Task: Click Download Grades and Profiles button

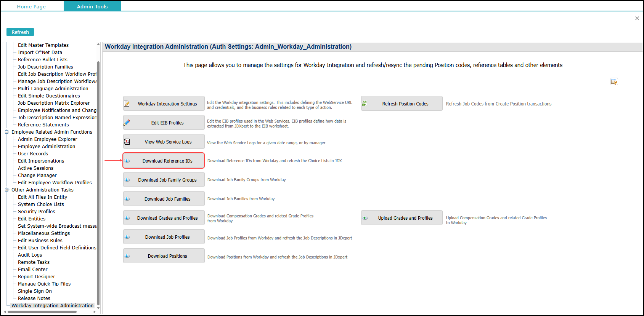Action: point(164,218)
